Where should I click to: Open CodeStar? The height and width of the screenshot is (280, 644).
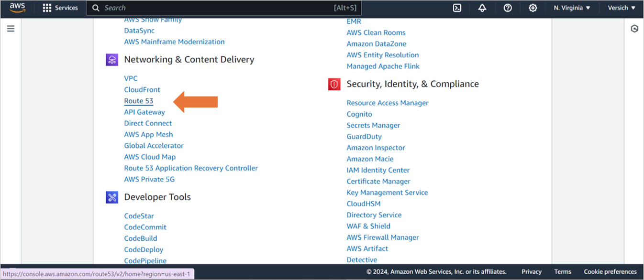click(139, 216)
